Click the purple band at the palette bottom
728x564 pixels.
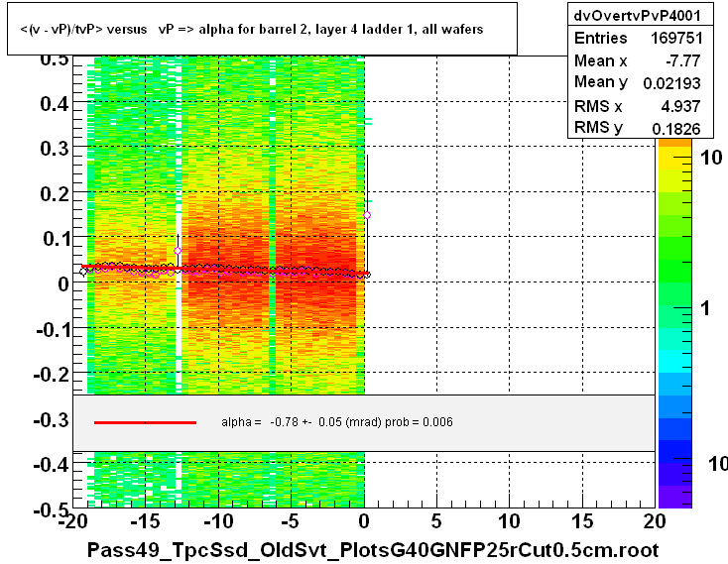pyautogui.click(x=674, y=497)
